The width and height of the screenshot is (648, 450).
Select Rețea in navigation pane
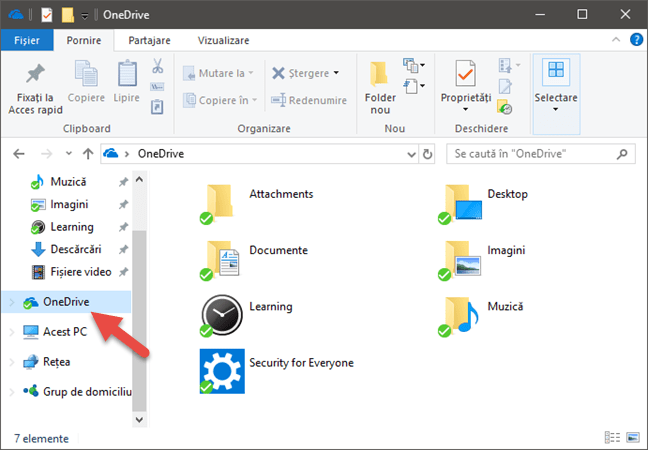[x=57, y=362]
